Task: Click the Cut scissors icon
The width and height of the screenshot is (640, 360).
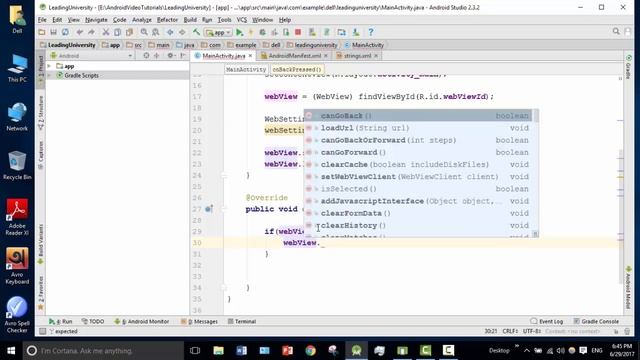Action: [105, 32]
